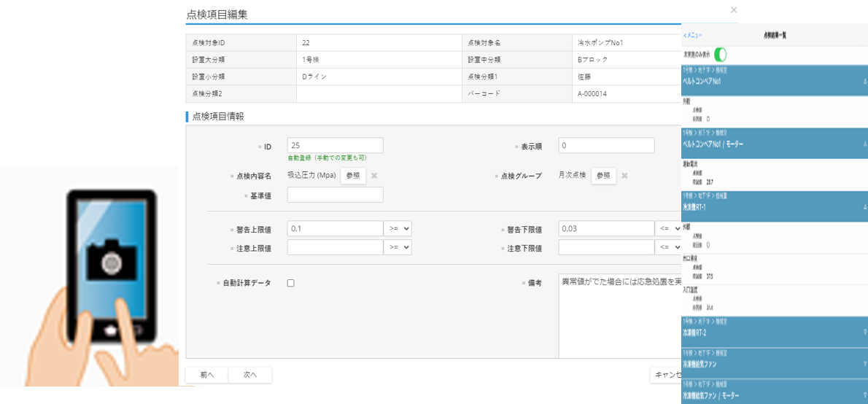Go to next item with 次へ
The width and height of the screenshot is (868, 404).
click(250, 375)
